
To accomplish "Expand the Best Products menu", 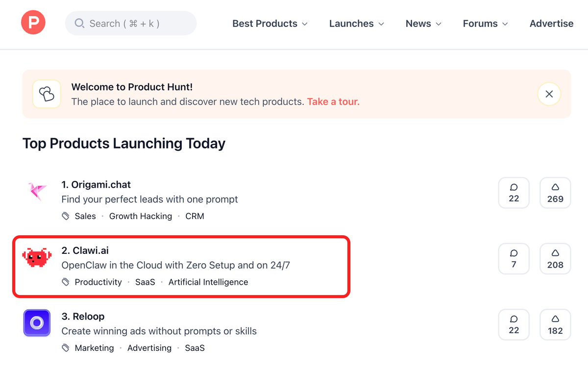I will [x=270, y=24].
